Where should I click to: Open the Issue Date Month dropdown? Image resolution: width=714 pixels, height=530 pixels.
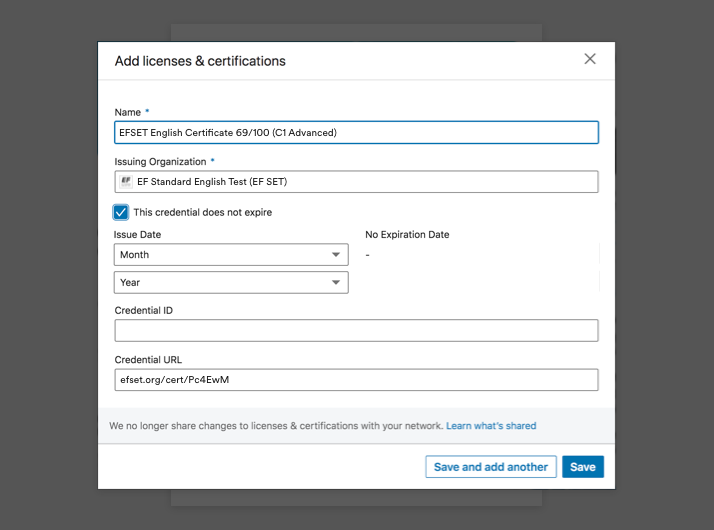click(230, 255)
